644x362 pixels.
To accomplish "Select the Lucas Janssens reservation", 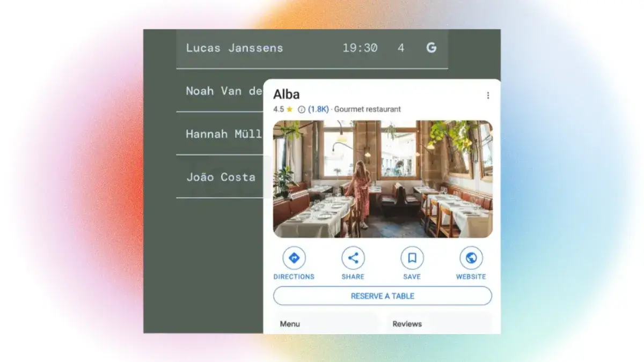I will [312, 48].
